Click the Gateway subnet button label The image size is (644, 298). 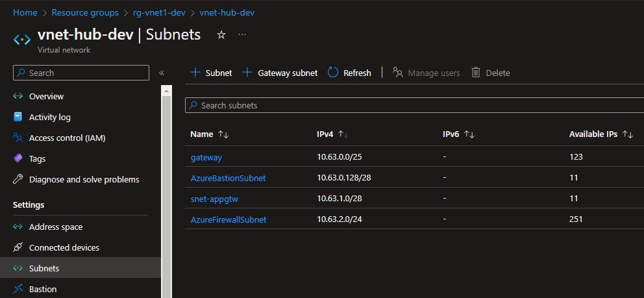coord(288,73)
